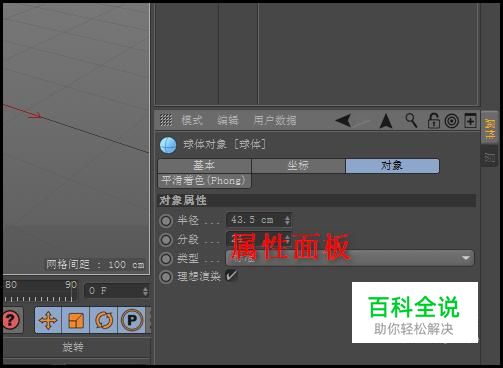Toggle the 理想渲染 keyframe circle
503x368 pixels.
(x=166, y=277)
